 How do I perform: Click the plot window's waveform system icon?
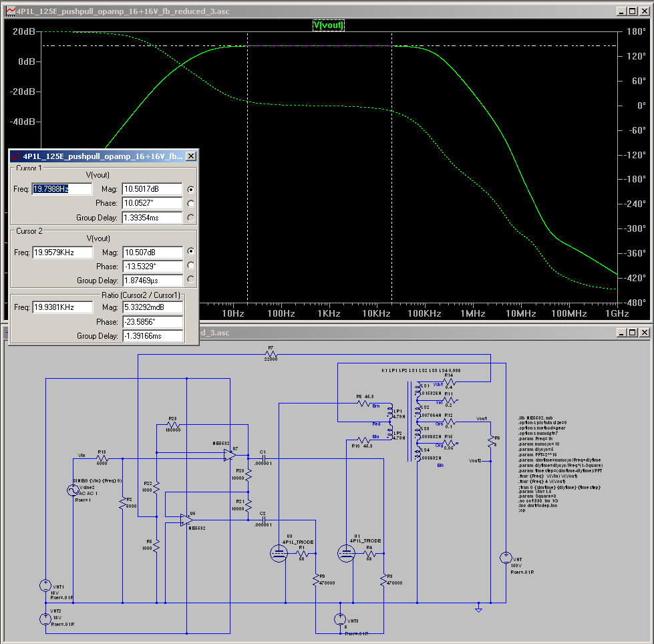click(11, 11)
